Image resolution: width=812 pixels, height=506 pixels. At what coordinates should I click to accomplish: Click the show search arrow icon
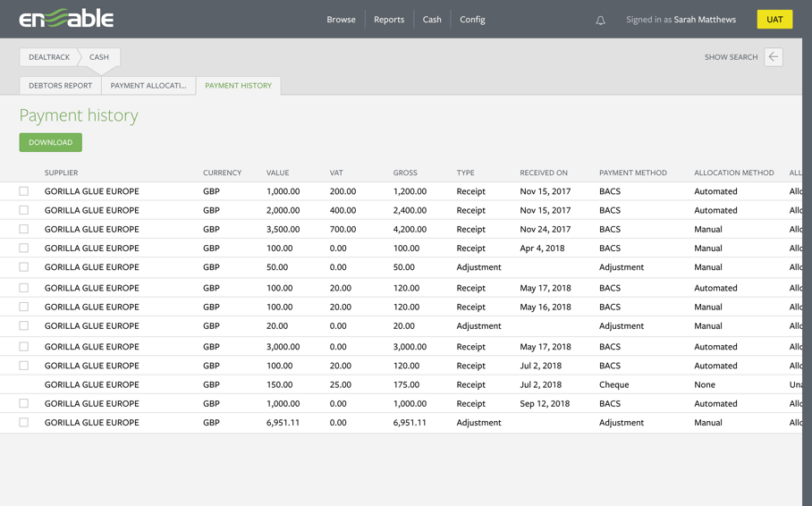774,57
